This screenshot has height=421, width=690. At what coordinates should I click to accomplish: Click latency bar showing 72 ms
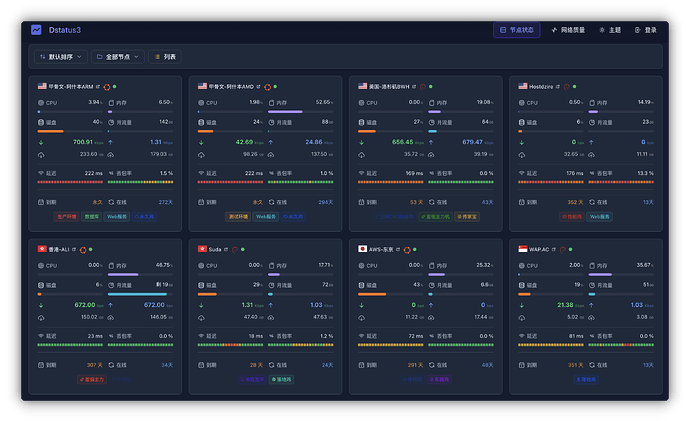[390, 345]
